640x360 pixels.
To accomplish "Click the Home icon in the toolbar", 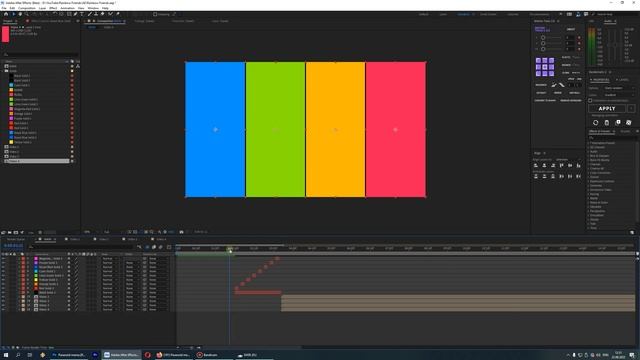I will point(6,14).
